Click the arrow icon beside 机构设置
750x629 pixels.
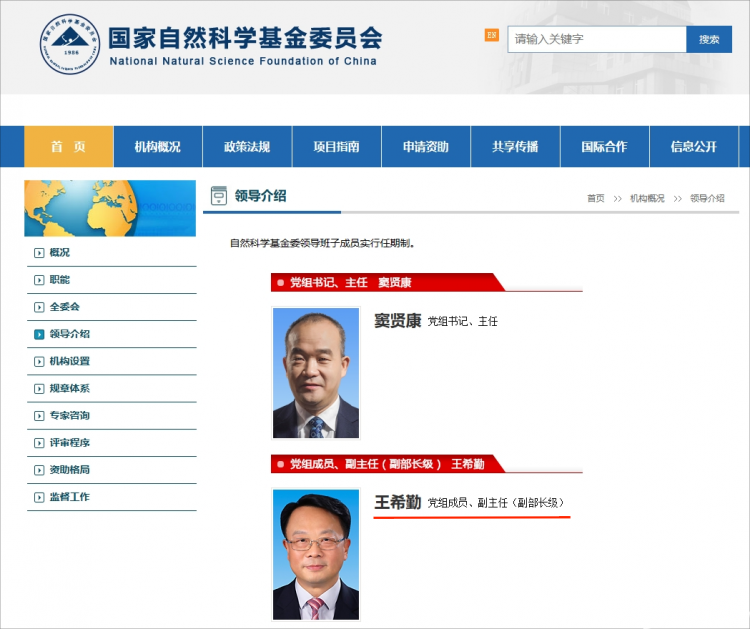tap(39, 362)
